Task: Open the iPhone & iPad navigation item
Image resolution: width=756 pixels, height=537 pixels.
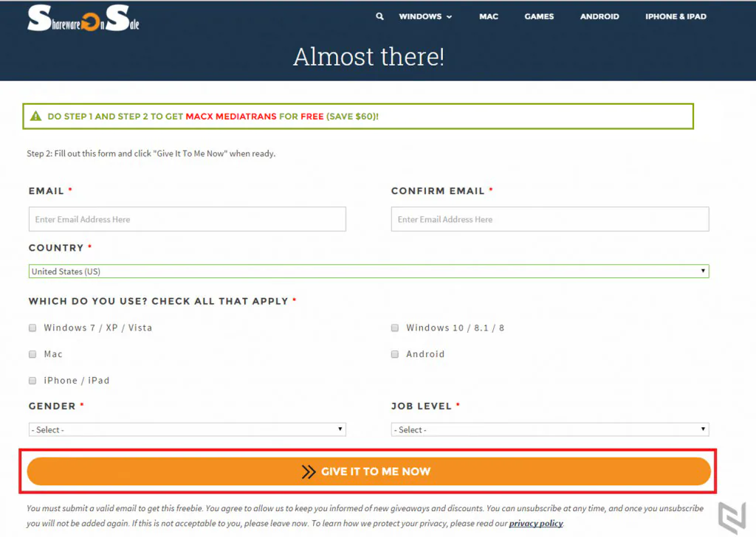Action: [x=676, y=16]
